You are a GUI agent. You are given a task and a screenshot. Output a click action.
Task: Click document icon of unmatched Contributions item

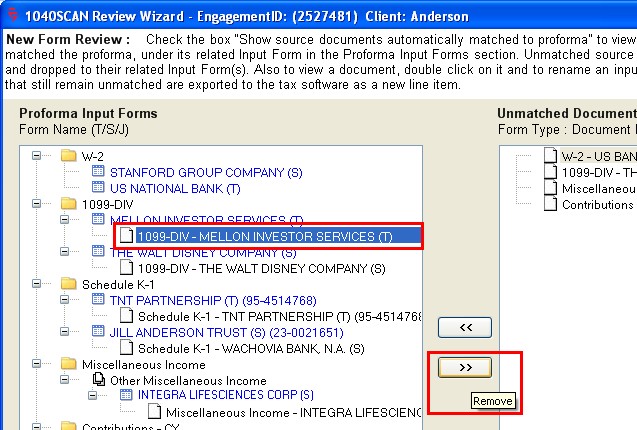(550, 204)
